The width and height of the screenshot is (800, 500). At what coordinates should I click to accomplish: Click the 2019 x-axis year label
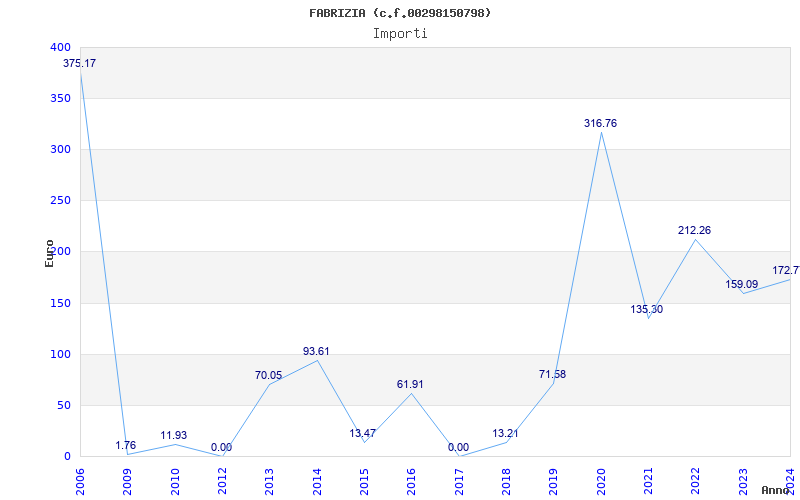coord(554,482)
